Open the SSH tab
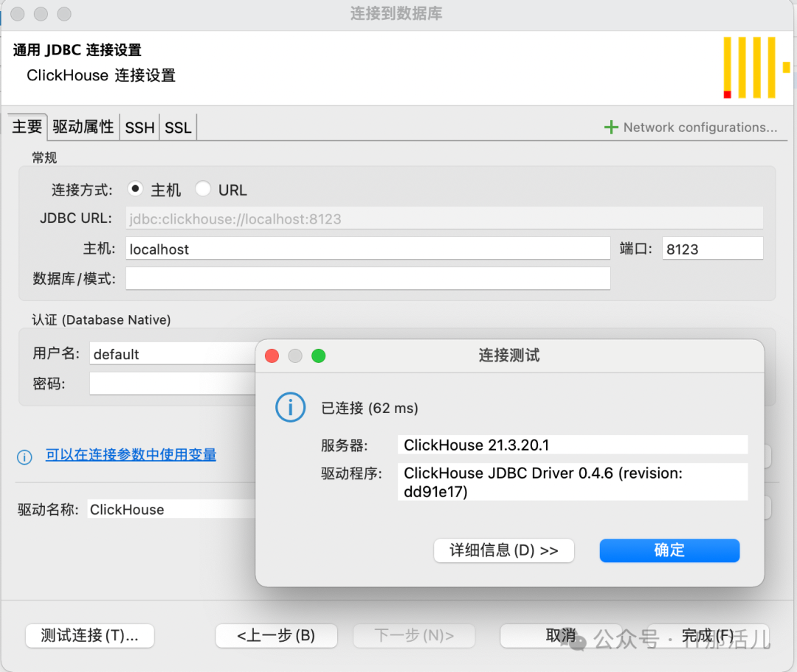797x672 pixels. 139,127
